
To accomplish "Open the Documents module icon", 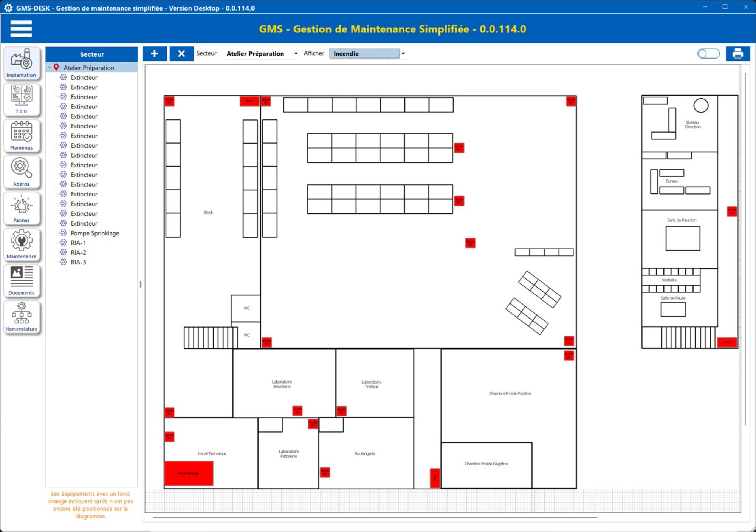I will [x=22, y=280].
